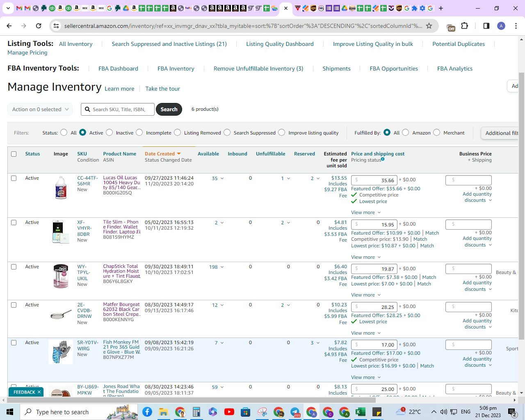The height and width of the screenshot is (420, 525).
Task: Open a new browser tab
Action: 441,8
